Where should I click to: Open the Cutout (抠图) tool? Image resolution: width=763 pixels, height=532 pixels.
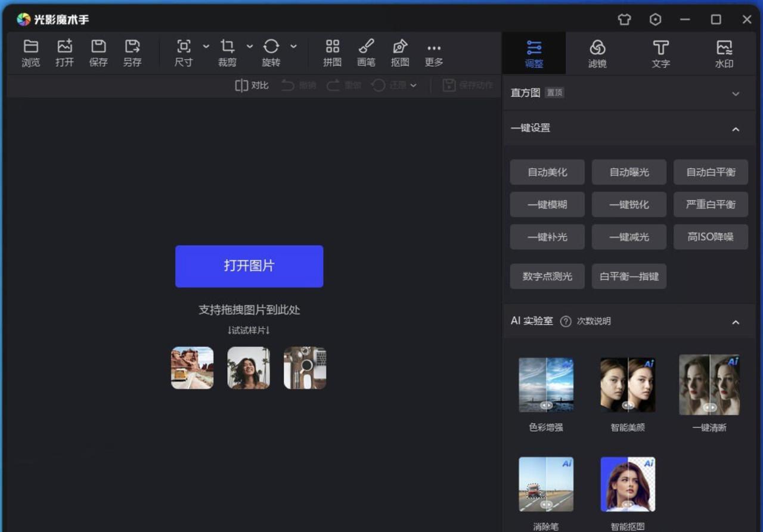click(400, 47)
